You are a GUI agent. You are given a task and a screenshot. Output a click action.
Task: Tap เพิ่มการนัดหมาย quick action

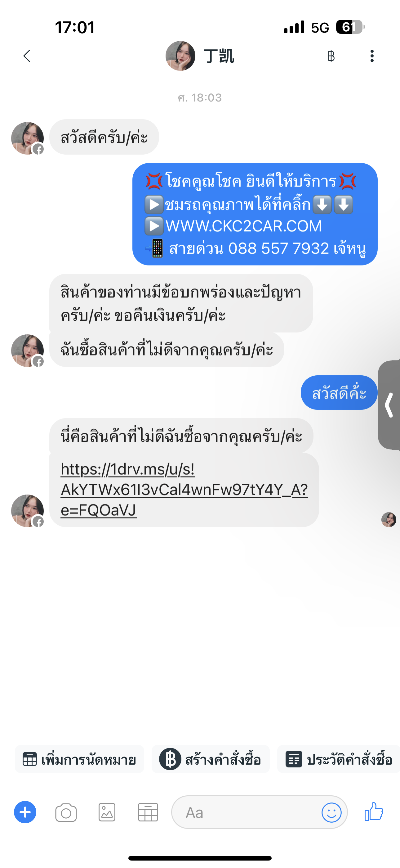(79, 759)
